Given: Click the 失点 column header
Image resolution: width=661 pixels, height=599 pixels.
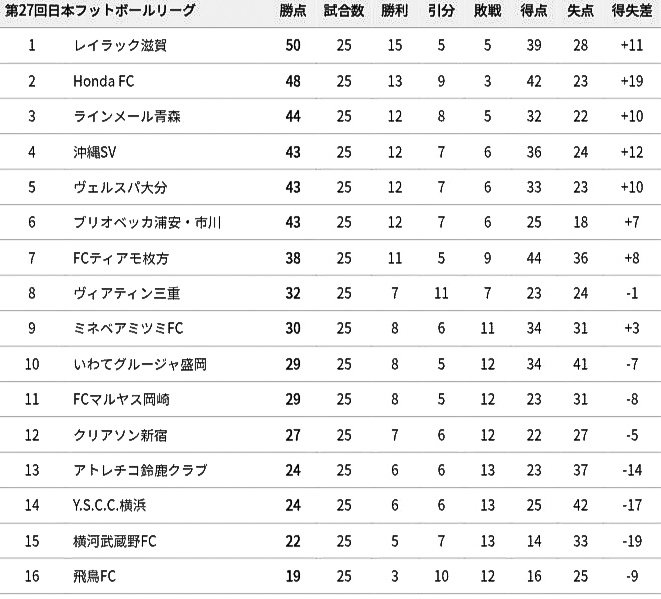Looking at the screenshot, I should pos(580,12).
